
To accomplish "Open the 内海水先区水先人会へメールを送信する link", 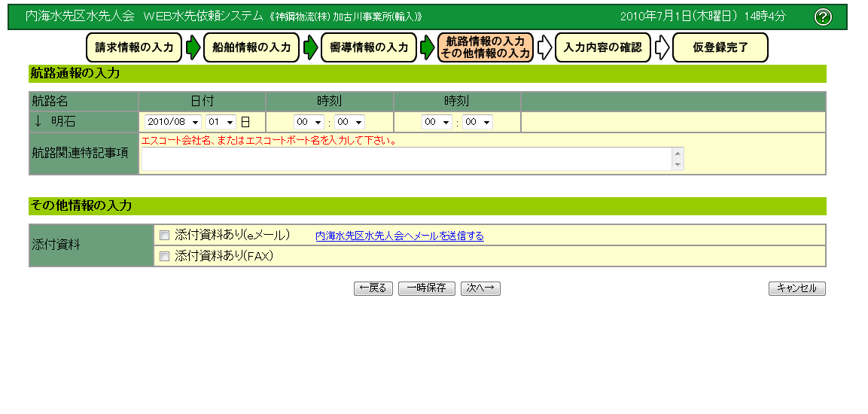I will [399, 236].
